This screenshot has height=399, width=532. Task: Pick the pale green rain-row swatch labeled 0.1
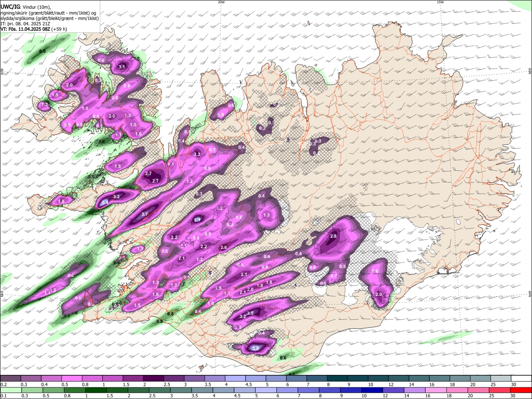[11, 390]
